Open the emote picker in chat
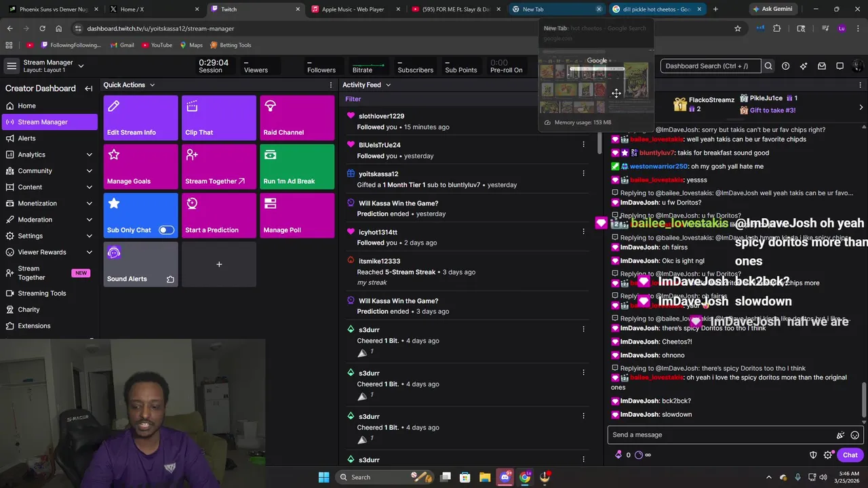Image resolution: width=868 pixels, height=488 pixels. pyautogui.click(x=855, y=435)
